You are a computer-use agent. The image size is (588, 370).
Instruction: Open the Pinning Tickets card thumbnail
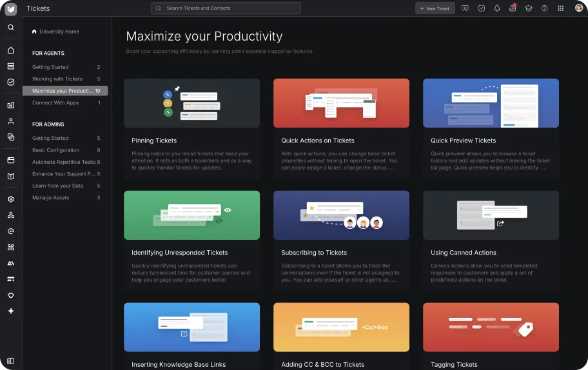coord(191,103)
